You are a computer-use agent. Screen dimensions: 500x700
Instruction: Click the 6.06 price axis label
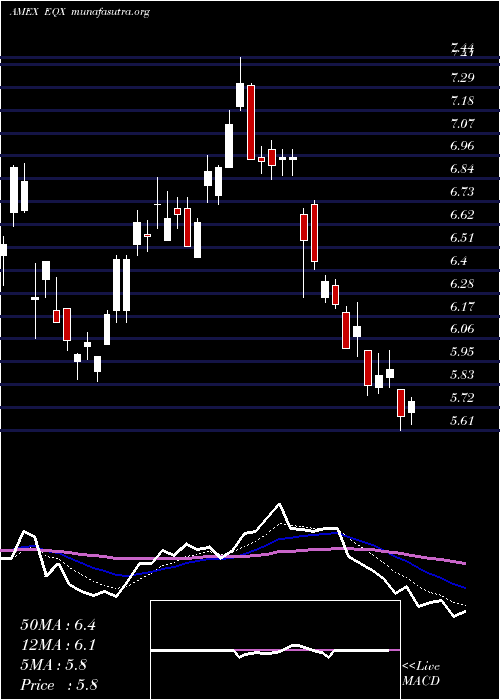(462, 329)
